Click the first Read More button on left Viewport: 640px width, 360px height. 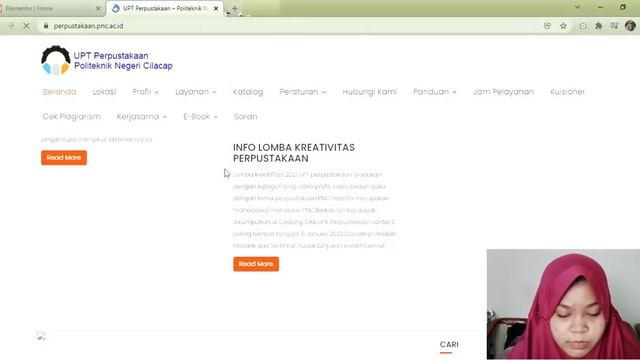(x=64, y=158)
